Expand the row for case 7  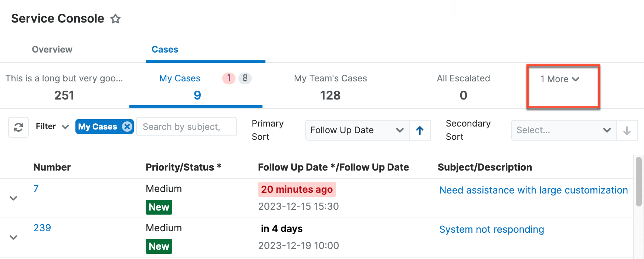click(x=13, y=198)
